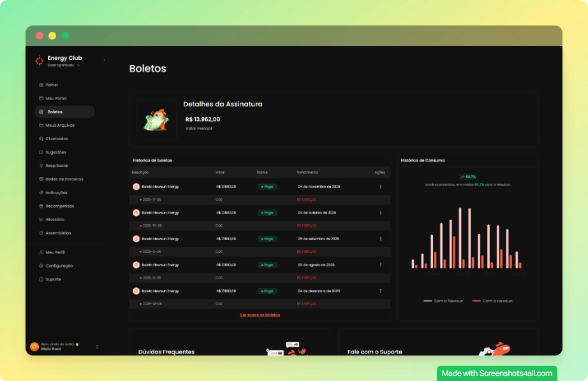Open the Chamados headset icon
This screenshot has width=588, height=381.
tap(41, 139)
